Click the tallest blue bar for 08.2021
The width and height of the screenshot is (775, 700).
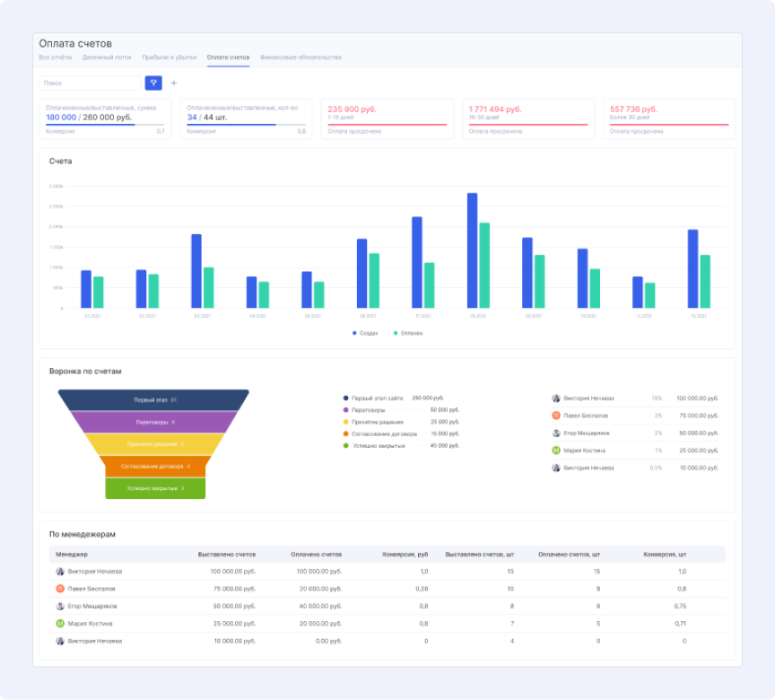point(473,250)
